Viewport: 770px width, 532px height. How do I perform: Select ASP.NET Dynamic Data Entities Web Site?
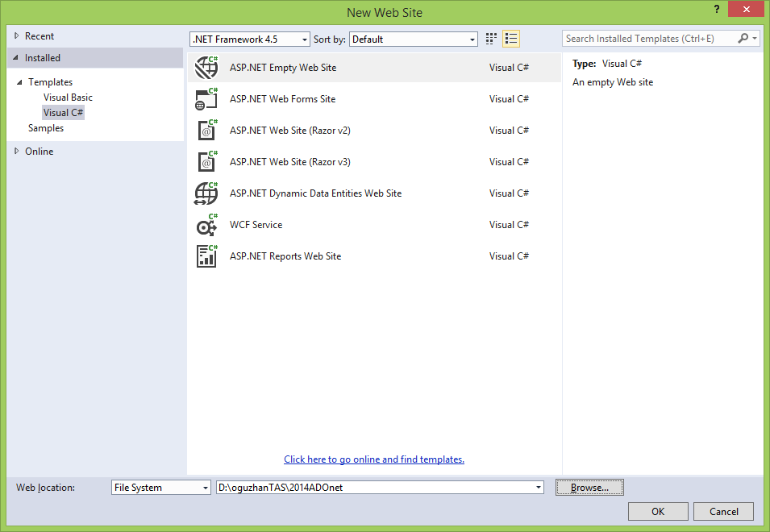(x=374, y=193)
